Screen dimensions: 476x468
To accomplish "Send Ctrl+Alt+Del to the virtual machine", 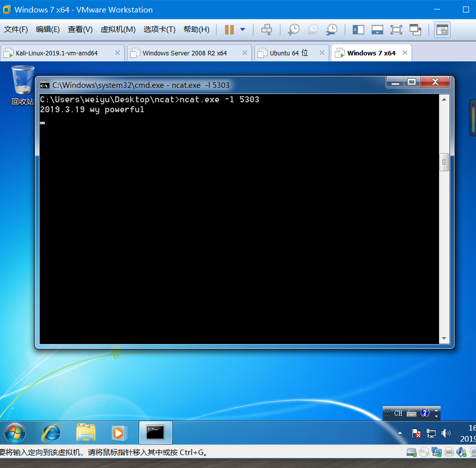I will click(267, 29).
